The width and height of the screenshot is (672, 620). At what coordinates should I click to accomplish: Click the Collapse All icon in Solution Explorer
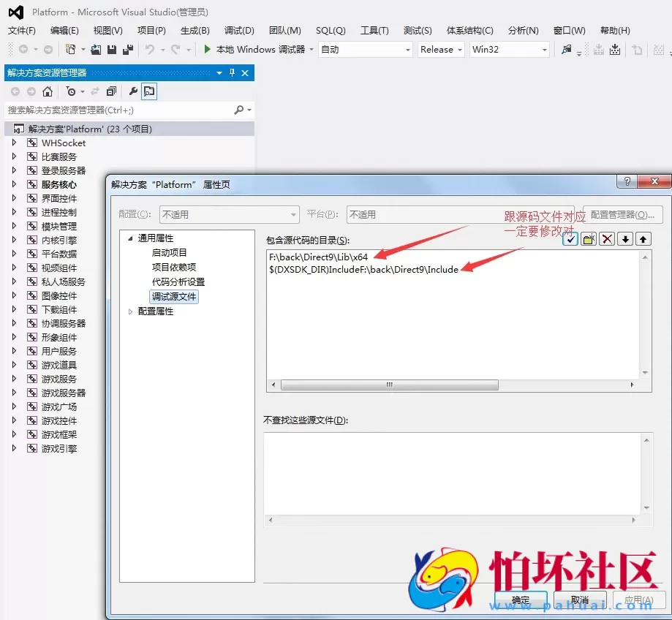click(x=113, y=92)
